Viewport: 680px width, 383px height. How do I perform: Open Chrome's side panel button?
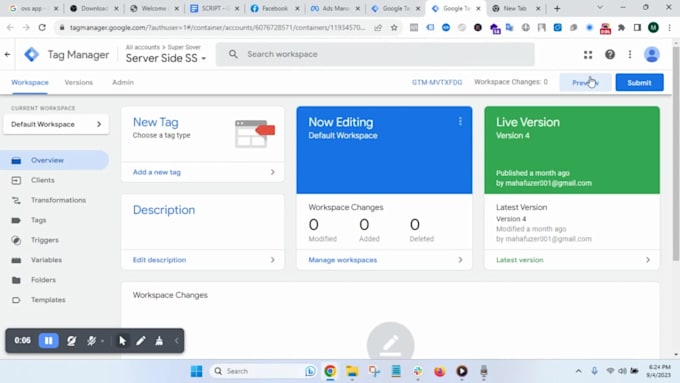coord(637,28)
